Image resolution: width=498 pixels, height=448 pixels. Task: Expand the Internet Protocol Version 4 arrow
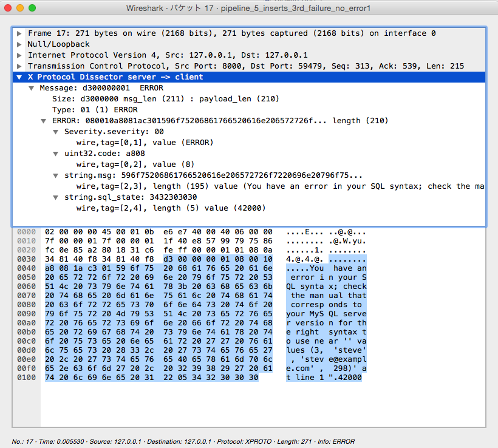19,55
